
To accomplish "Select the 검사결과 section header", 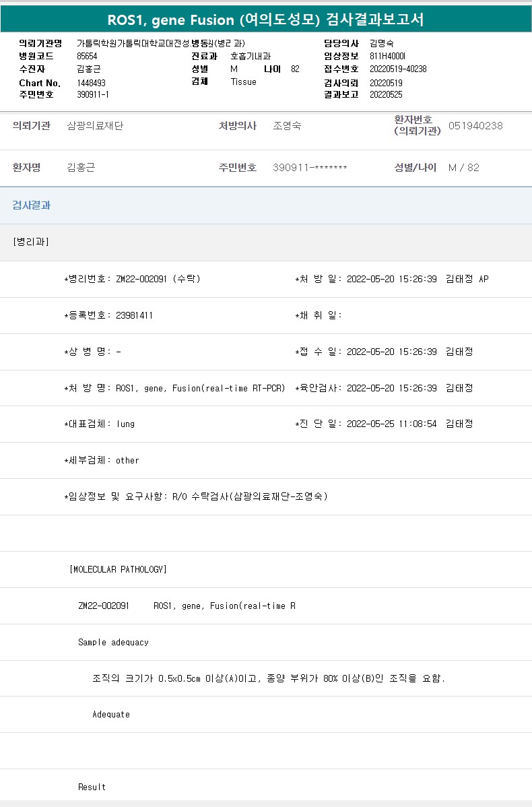I will click(x=31, y=205).
